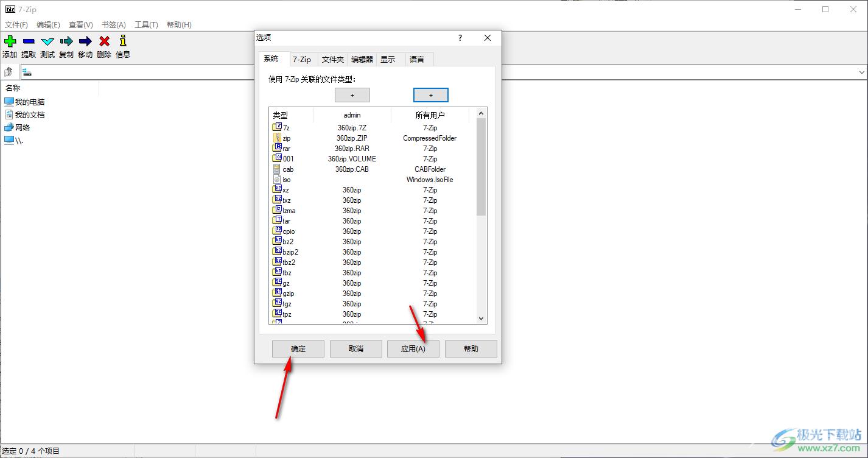Select the zip file type row icon
The height and width of the screenshot is (458, 868).
click(x=277, y=138)
